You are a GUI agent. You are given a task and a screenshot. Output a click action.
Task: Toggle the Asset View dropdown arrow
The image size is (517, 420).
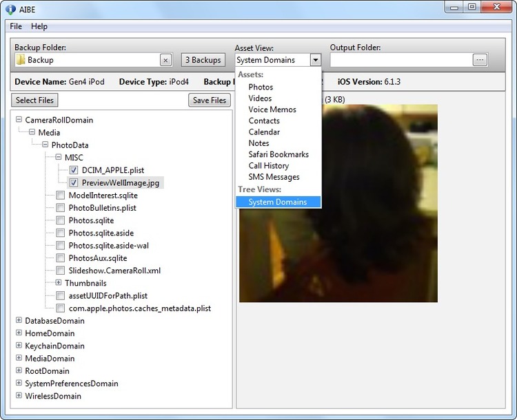[x=316, y=60]
